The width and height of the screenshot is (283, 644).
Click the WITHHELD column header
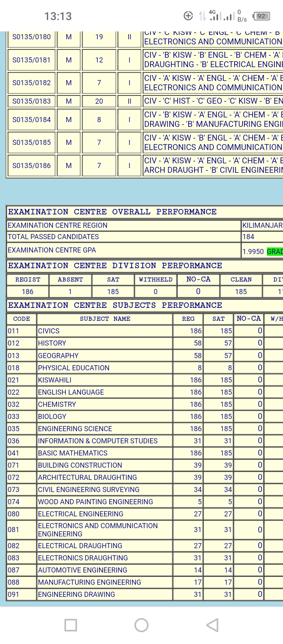click(156, 280)
